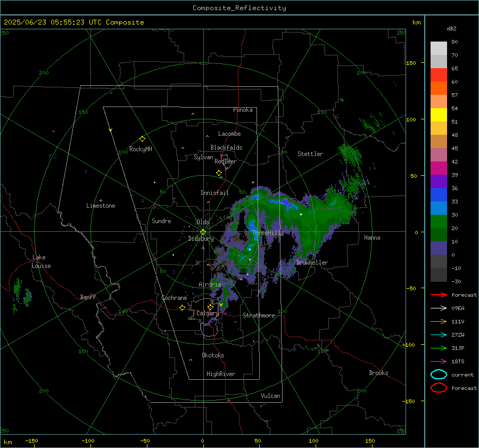The width and height of the screenshot is (479, 448).
Task: Click the RockyMH label
Action: coord(141,149)
